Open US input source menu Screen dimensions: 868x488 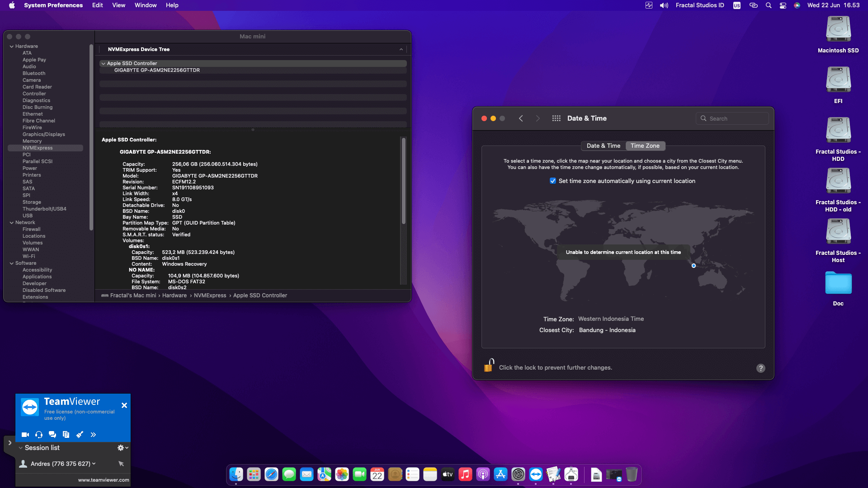[x=737, y=5]
